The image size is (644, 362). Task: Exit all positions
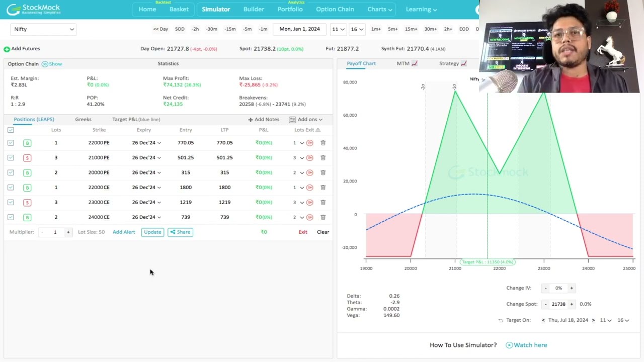coord(303,232)
